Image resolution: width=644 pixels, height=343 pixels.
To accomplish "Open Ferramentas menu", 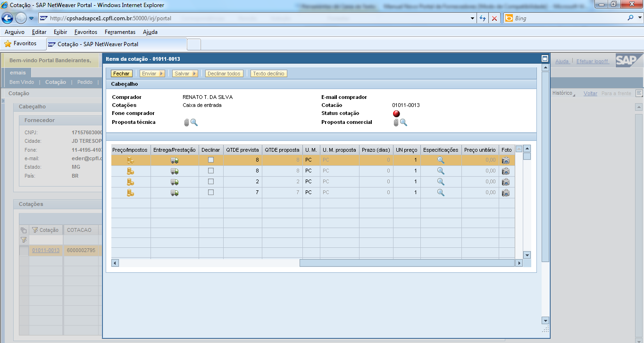I will pyautogui.click(x=120, y=32).
